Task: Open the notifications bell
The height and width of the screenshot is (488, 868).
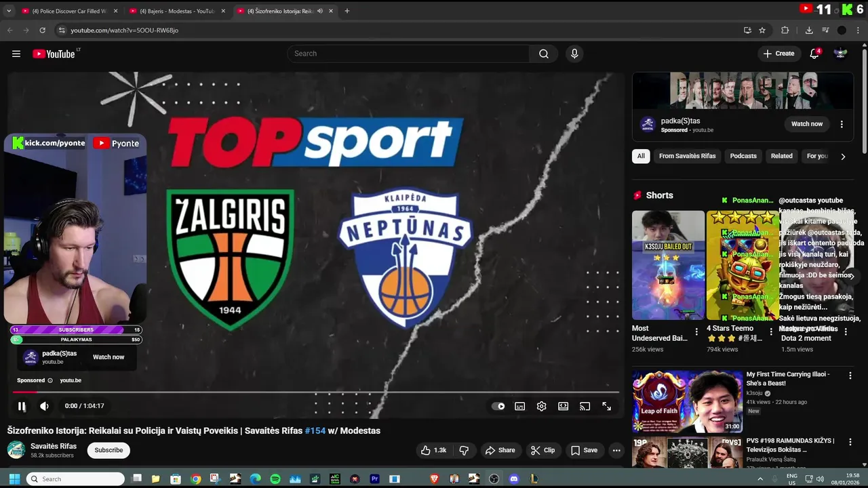Action: pyautogui.click(x=814, y=54)
